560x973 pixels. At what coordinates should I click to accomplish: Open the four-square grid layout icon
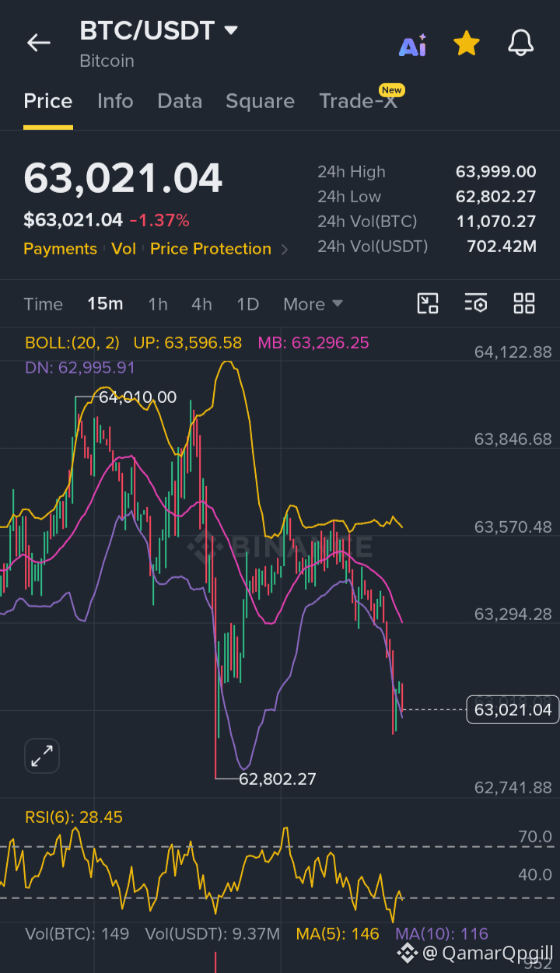coord(524,303)
